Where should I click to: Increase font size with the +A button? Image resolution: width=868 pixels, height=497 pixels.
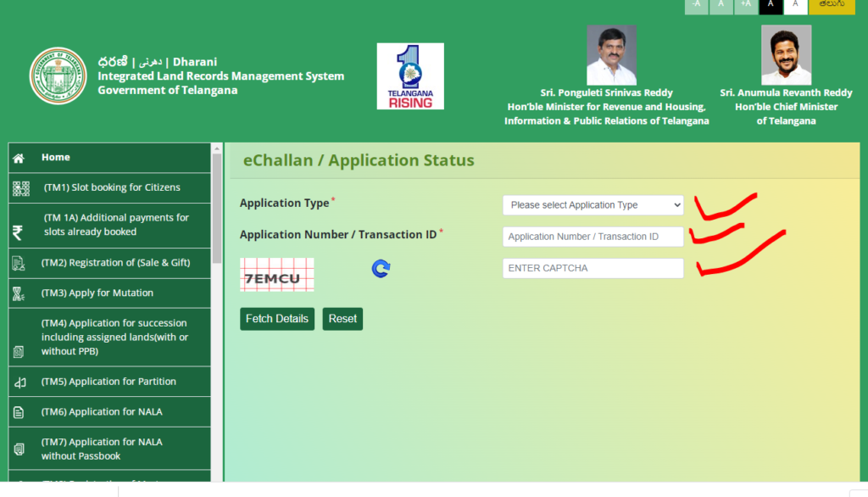tap(746, 6)
